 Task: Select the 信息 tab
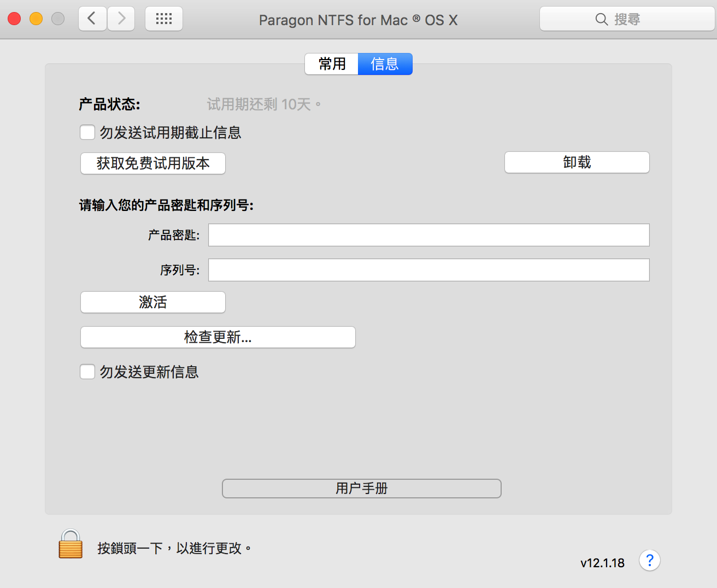pos(385,64)
